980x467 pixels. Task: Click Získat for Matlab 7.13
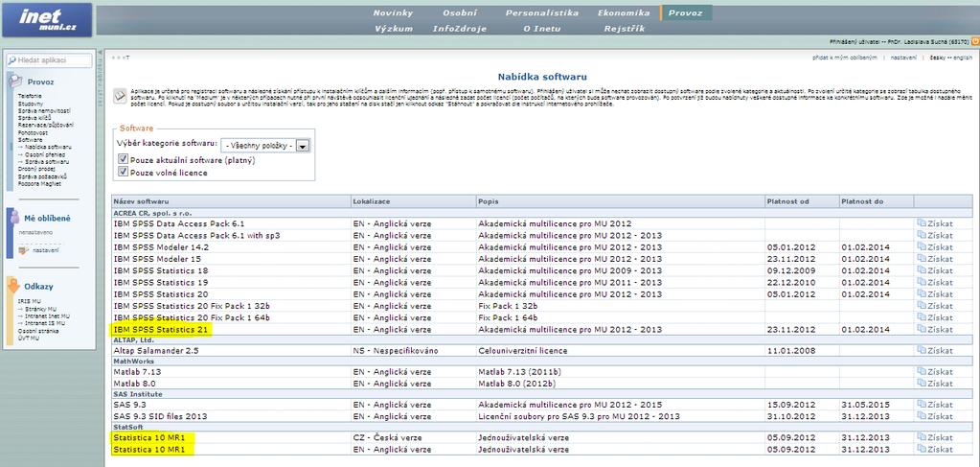(x=936, y=372)
